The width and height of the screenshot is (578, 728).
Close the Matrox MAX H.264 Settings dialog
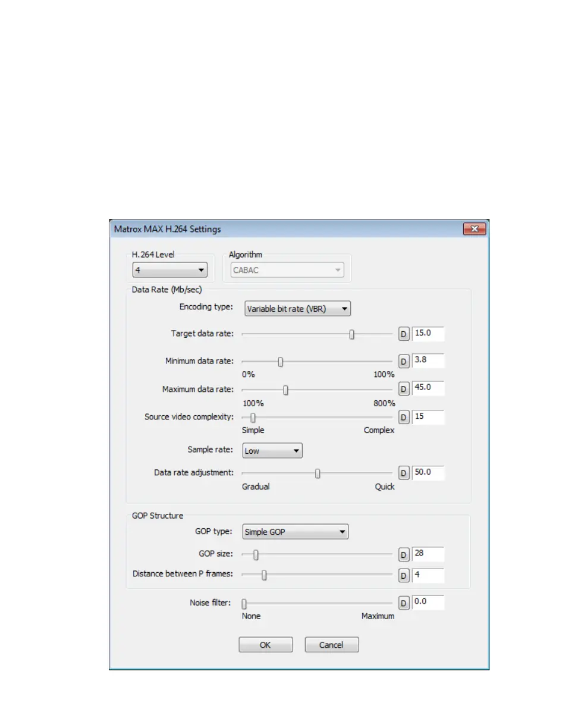(x=474, y=229)
